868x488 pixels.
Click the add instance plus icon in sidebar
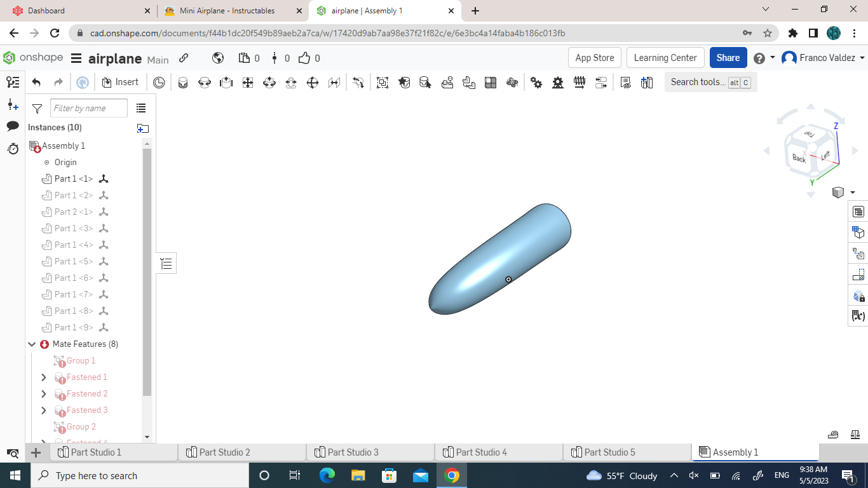tap(13, 104)
